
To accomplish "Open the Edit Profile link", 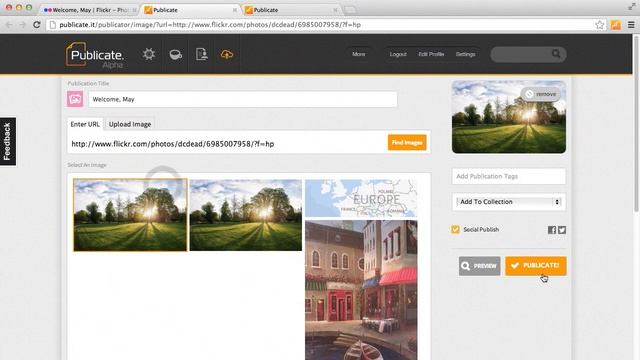I will (431, 54).
